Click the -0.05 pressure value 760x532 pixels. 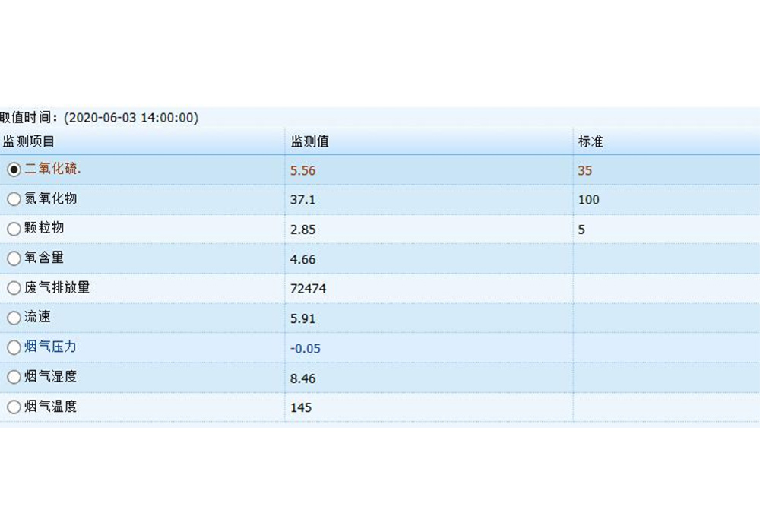(306, 349)
